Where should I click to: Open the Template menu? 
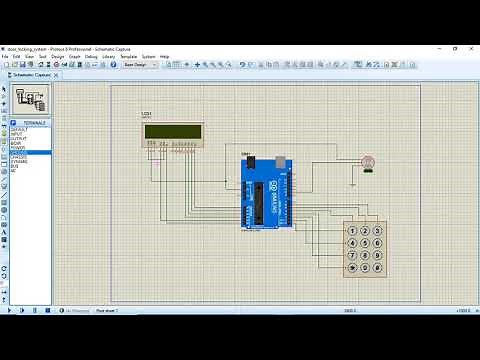tap(129, 57)
